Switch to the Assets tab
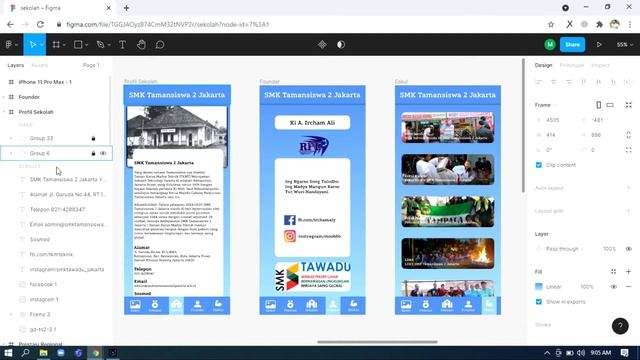Viewport: 640px width, 360px height. coord(40,65)
